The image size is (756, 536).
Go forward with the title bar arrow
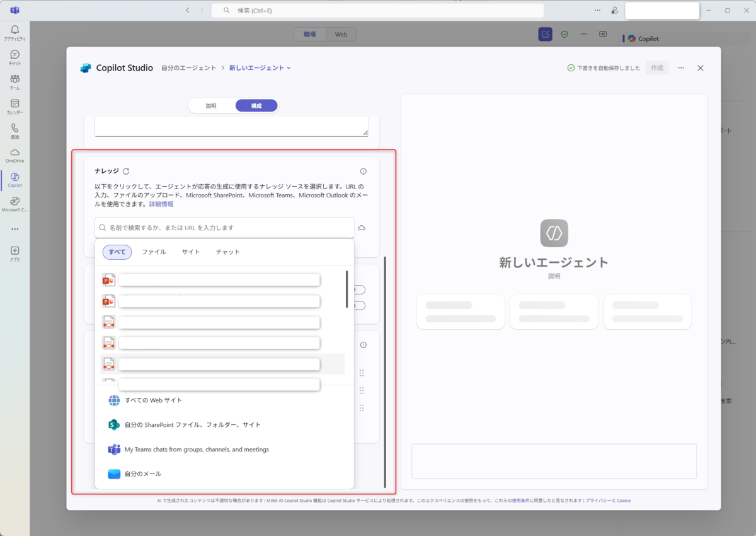coord(202,10)
